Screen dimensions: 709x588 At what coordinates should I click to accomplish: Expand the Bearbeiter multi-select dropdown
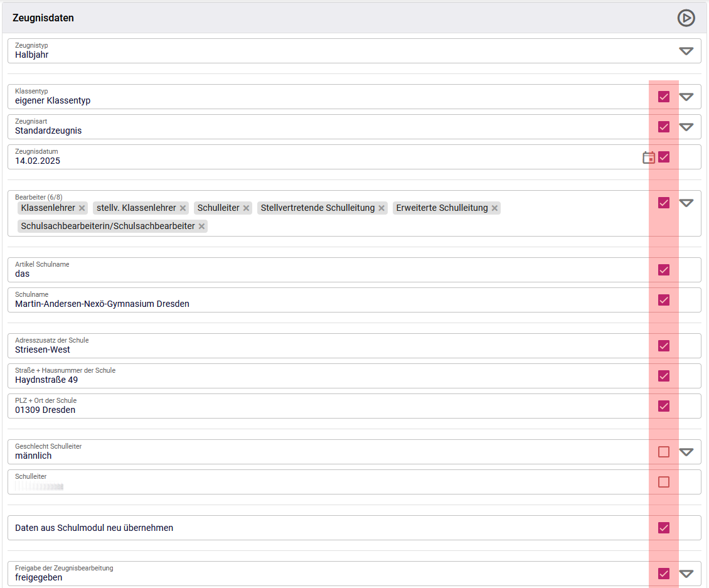[686, 203]
